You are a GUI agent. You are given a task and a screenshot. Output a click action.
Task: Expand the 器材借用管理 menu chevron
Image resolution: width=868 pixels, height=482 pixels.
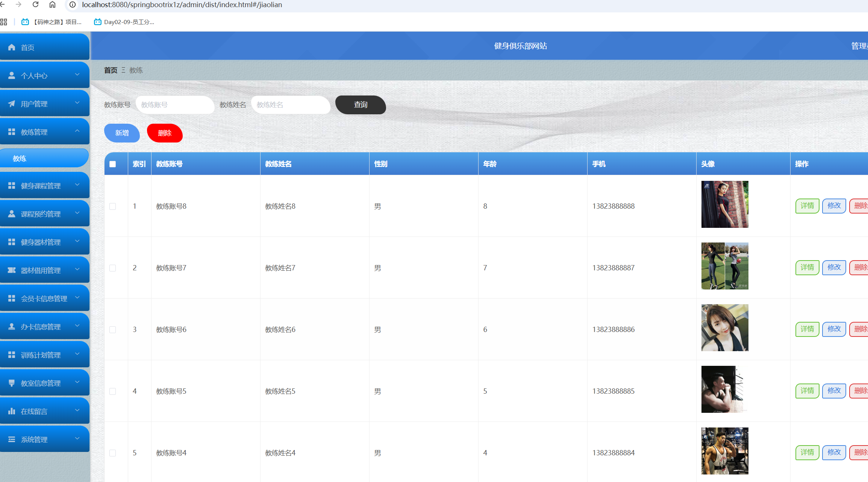coord(77,269)
